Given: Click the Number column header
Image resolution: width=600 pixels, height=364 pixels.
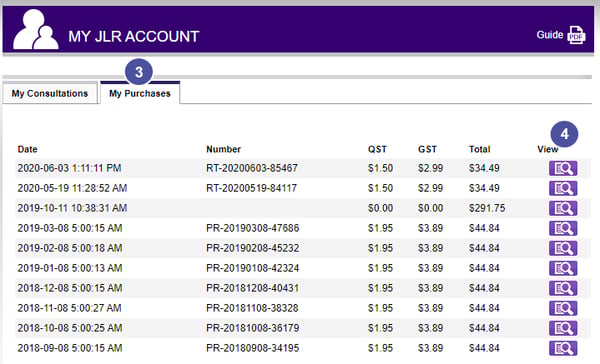Looking at the screenshot, I should pos(223,149).
